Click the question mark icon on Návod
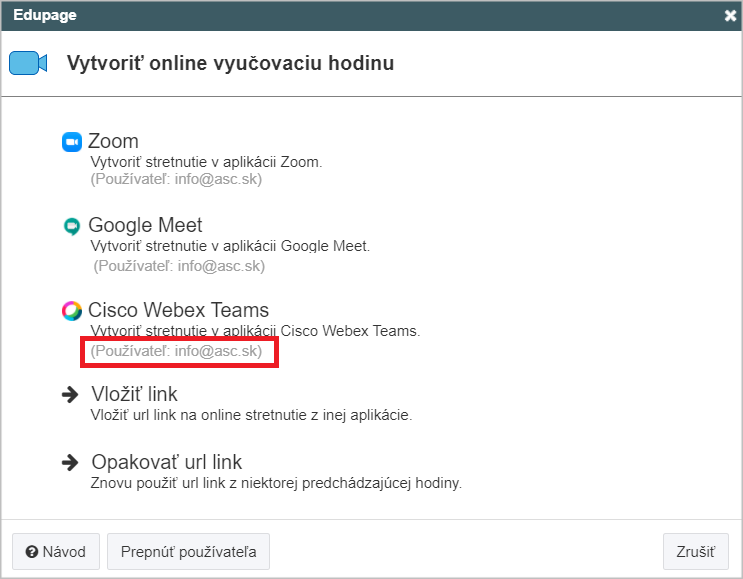743x579 pixels. [32, 552]
